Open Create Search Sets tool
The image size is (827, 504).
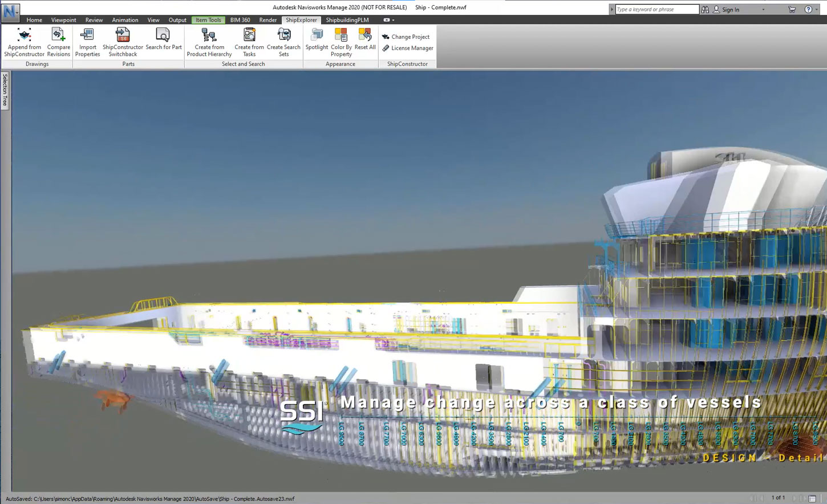click(x=283, y=36)
